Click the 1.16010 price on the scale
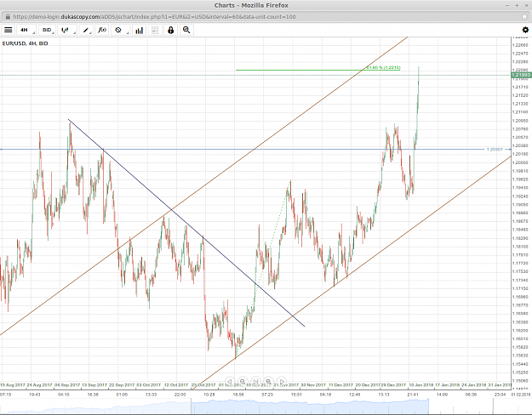 tap(520, 338)
